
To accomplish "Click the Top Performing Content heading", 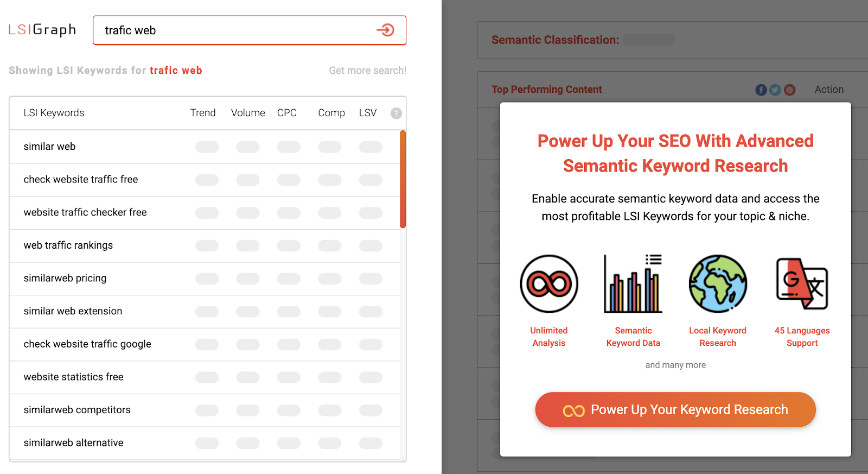I will 547,90.
